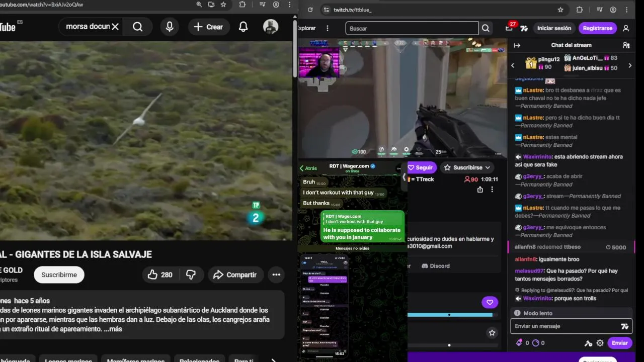
Task: Click the username melasud97 in chat
Action: (x=530, y=271)
